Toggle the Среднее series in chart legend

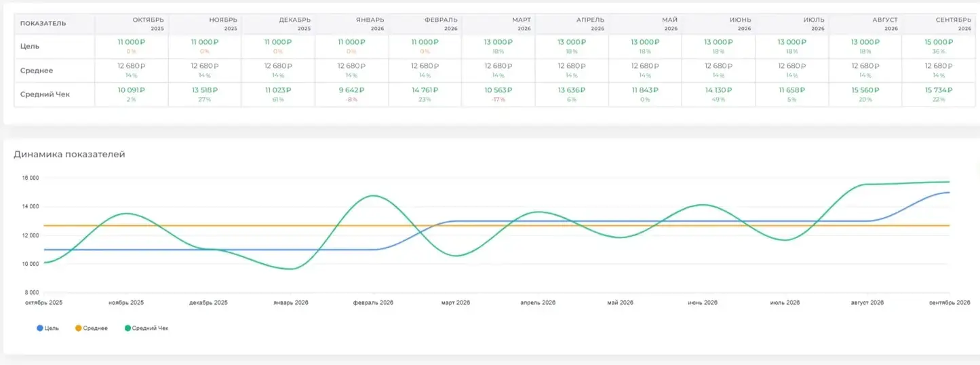point(92,328)
